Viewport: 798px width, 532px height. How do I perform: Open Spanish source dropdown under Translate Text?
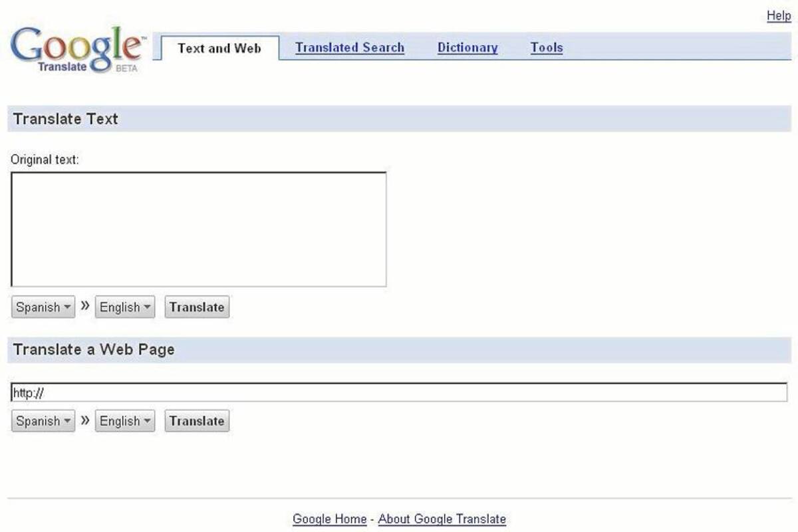coord(43,307)
